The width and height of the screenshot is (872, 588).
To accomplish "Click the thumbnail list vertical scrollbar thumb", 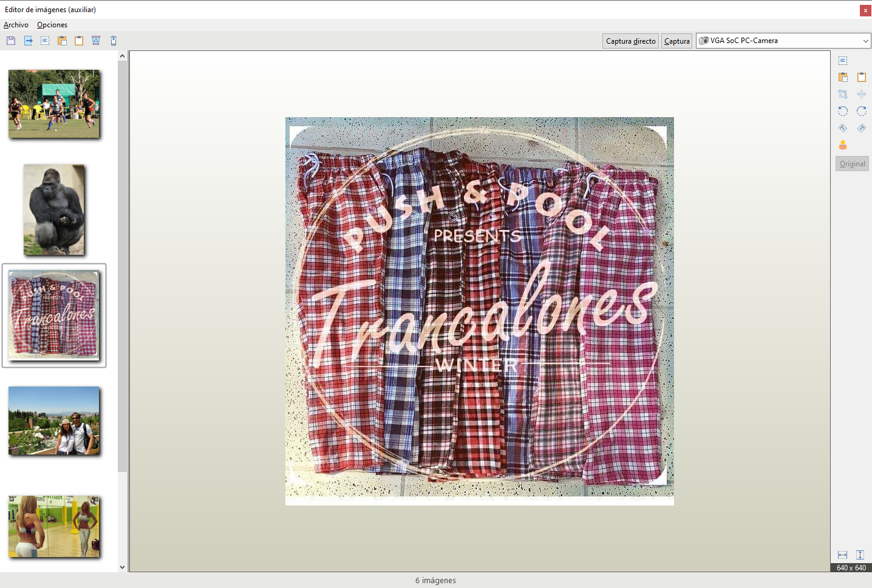I will coord(122,266).
